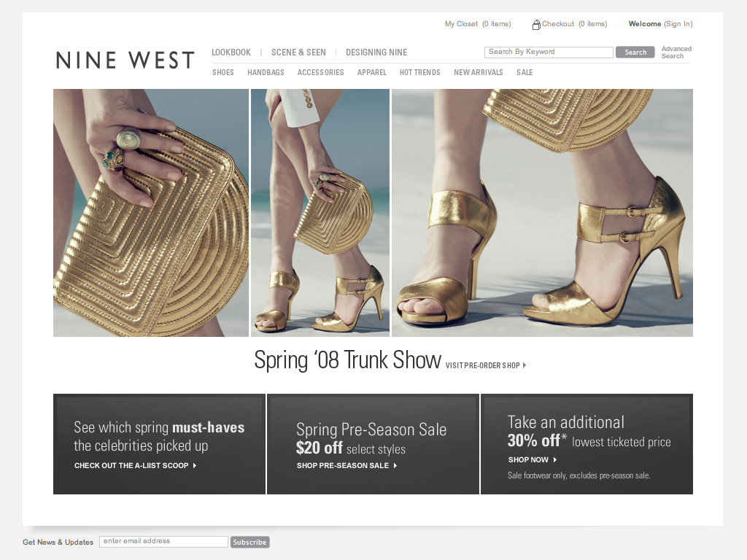Viewport: 747px width, 560px height.
Task: Open the Handbags category
Action: click(266, 72)
